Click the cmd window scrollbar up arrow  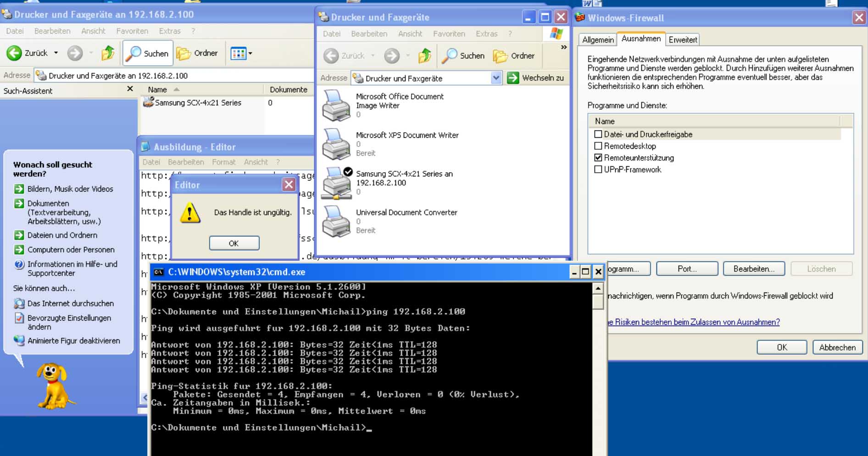coord(598,288)
